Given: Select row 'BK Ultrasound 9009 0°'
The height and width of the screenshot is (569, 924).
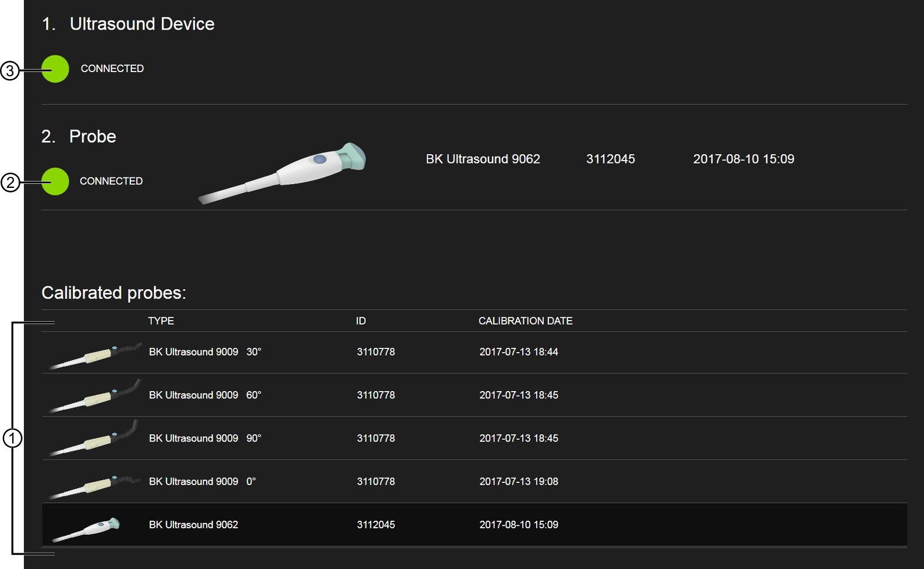Looking at the screenshot, I should [475, 482].
